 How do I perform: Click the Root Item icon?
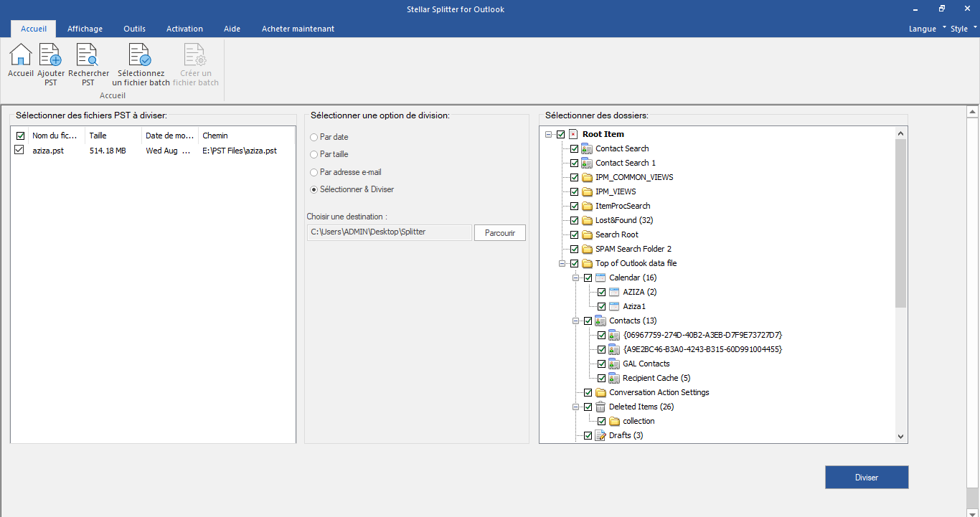573,134
